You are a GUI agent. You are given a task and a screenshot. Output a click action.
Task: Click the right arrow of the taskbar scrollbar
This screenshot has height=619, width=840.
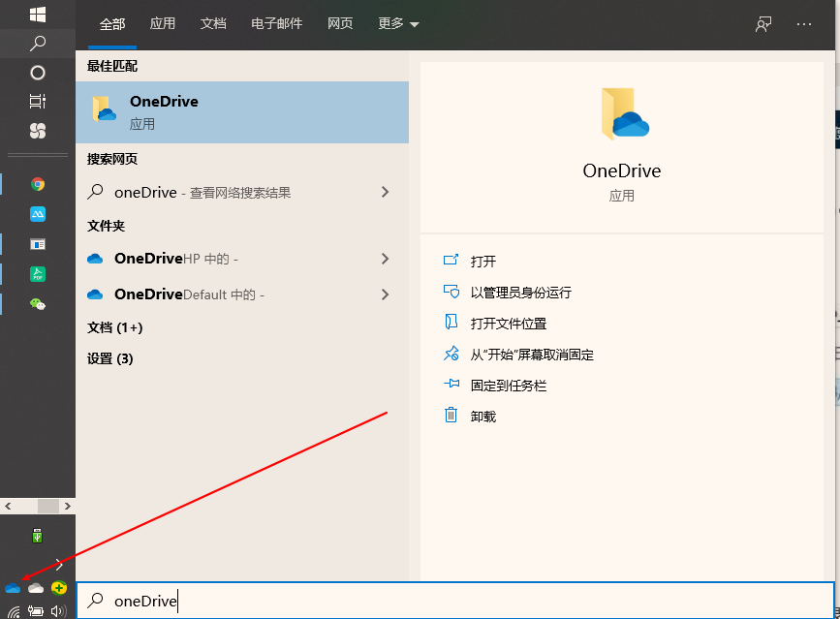point(67,506)
